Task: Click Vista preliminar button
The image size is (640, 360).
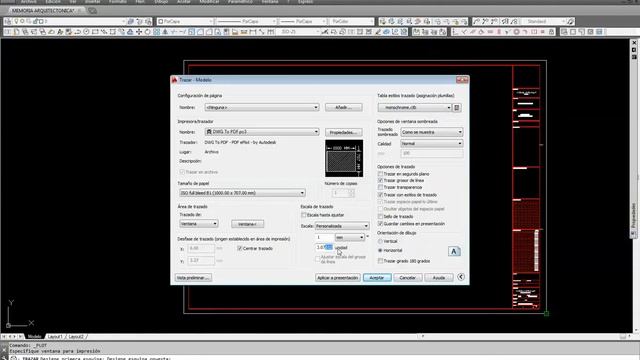Action: pos(193,278)
